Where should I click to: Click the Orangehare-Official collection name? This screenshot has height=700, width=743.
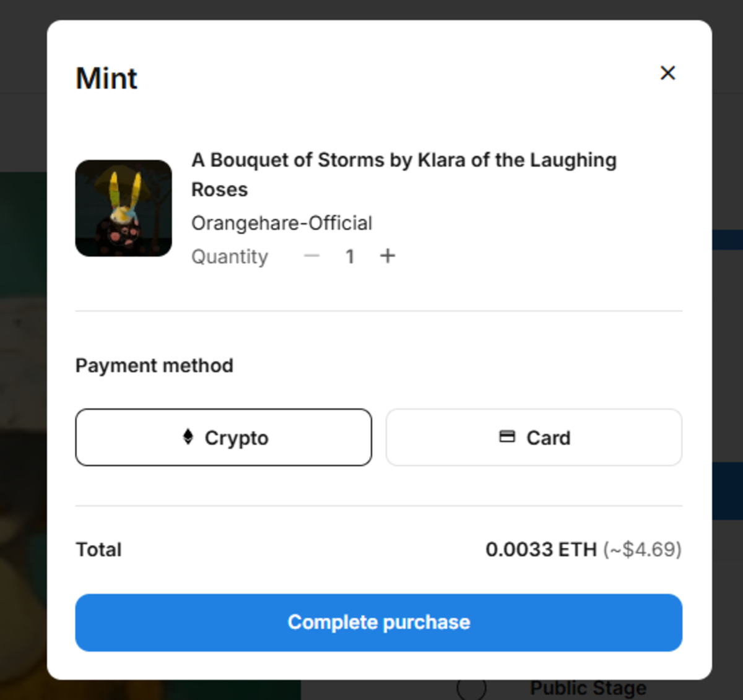[282, 223]
